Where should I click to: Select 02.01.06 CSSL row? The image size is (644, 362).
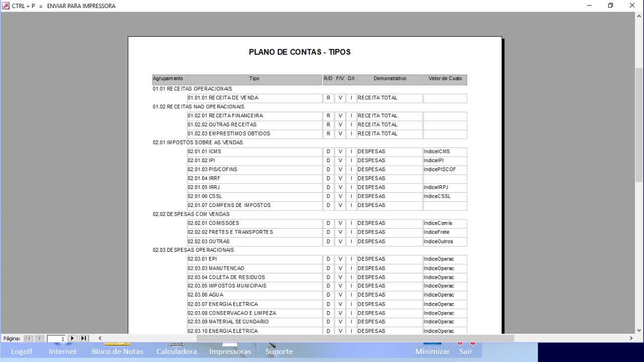point(327,196)
